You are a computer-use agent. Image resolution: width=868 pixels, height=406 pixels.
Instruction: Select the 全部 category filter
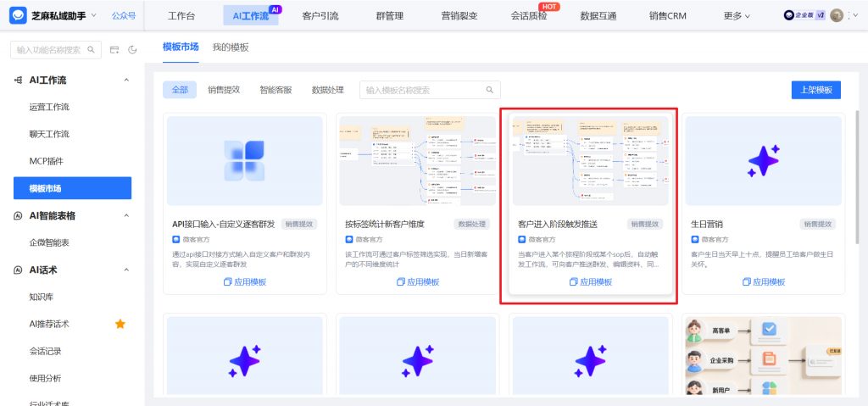point(180,90)
